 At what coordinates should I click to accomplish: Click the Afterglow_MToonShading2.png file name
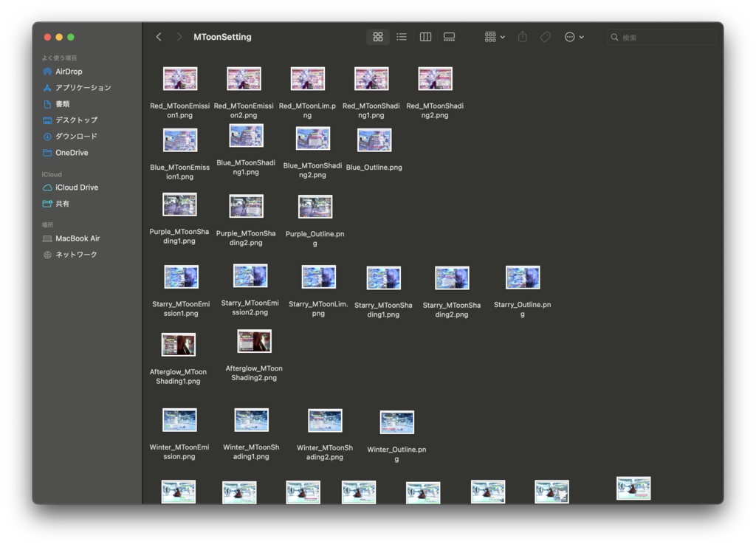[254, 373]
